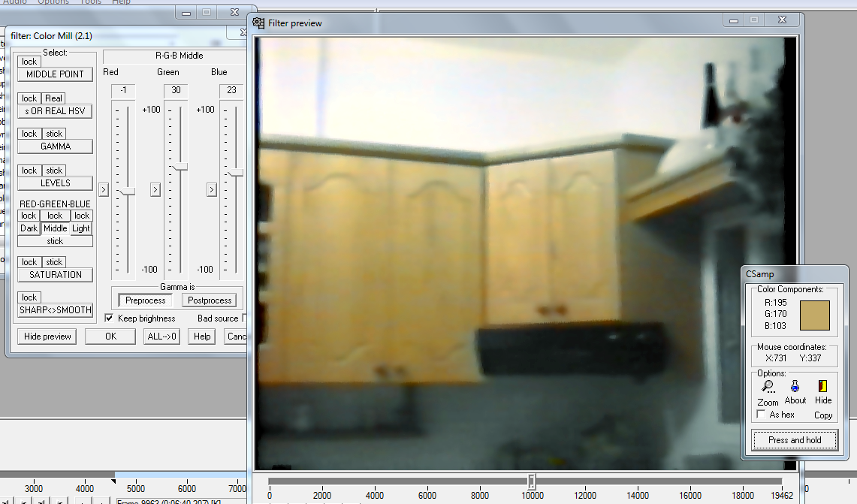
Task: Toggle the Real option button
Action: click(53, 98)
